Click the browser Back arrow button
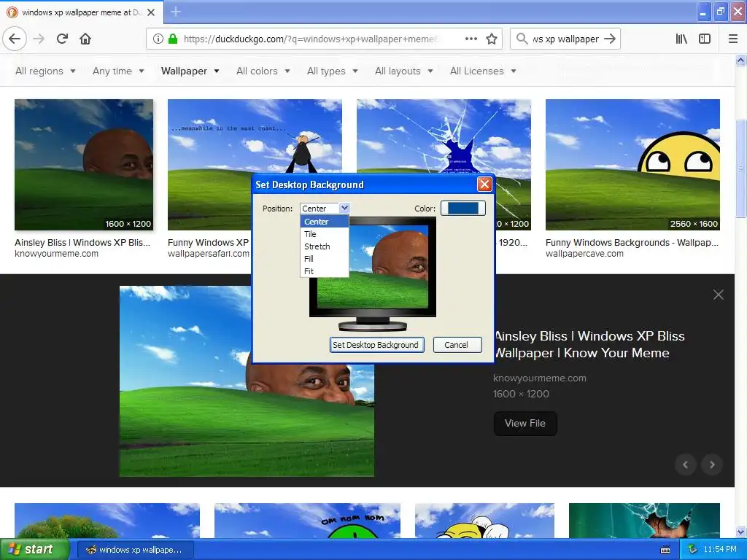Screen dimensions: 747x560 [x=15, y=39]
